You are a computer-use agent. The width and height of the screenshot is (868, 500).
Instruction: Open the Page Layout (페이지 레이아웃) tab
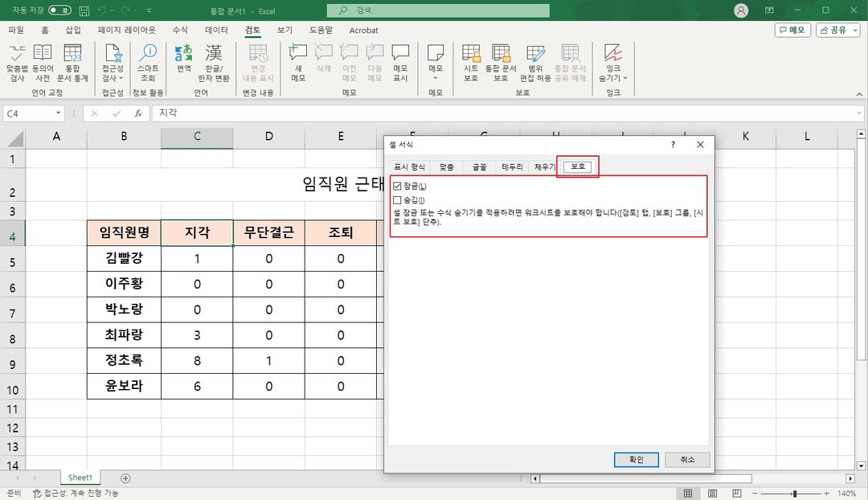point(127,30)
